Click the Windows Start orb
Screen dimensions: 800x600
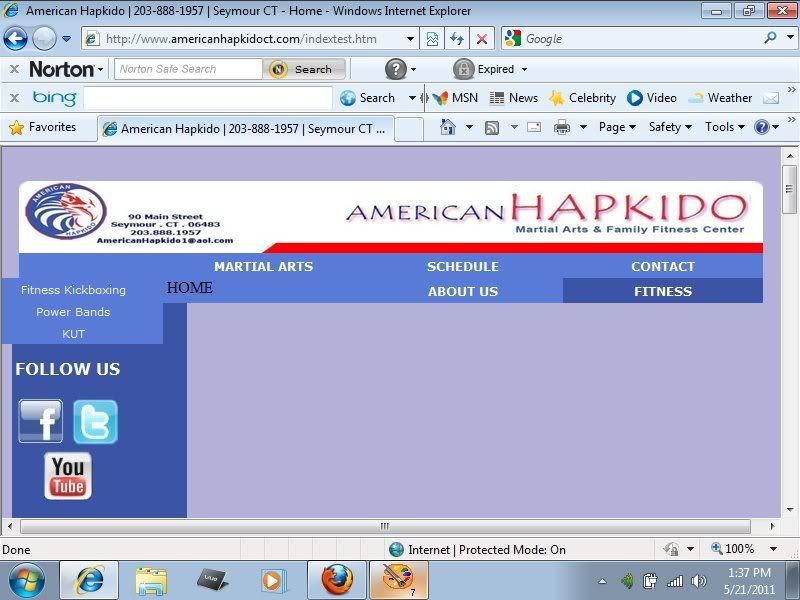(x=27, y=581)
